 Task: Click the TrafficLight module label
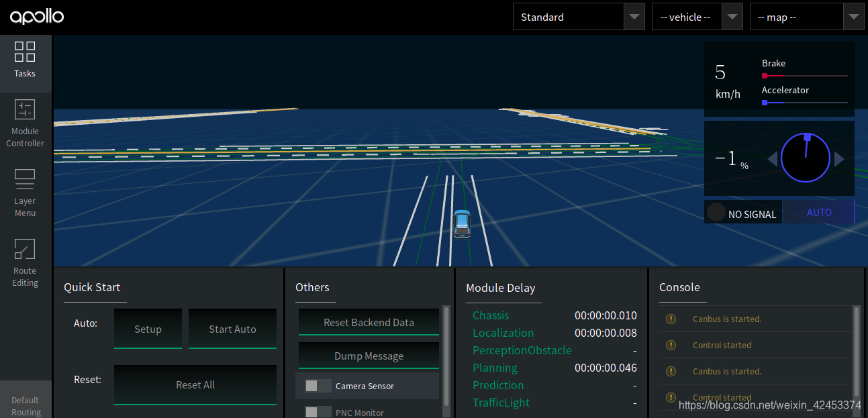tap(501, 403)
